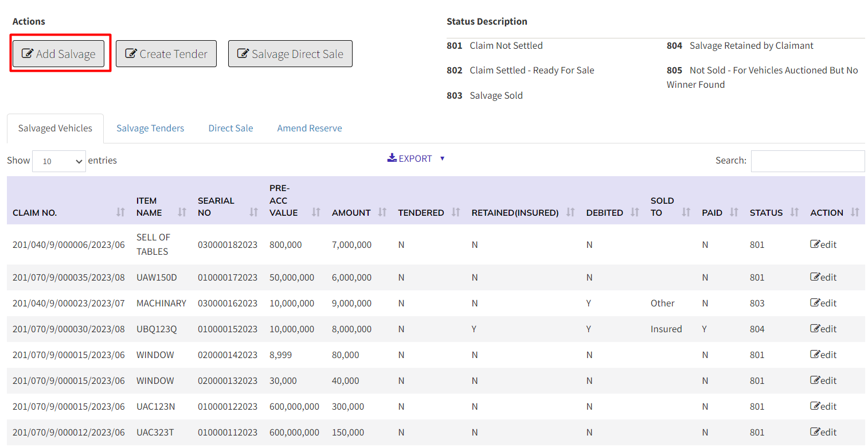Viewport: 868px width, 447px height.
Task: Sort by the Amount column sort icon
Action: pyautogui.click(x=382, y=212)
